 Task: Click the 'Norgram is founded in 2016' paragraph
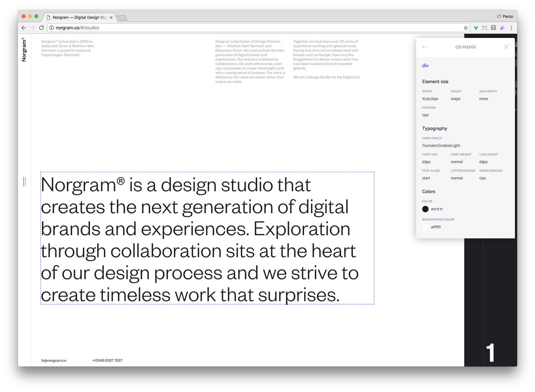point(67,48)
